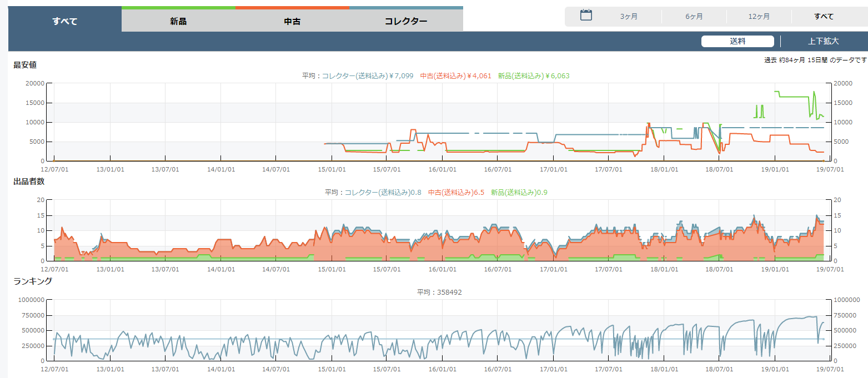
Task: Click the 上下拡大 vertical zoom button
Action: click(x=823, y=41)
